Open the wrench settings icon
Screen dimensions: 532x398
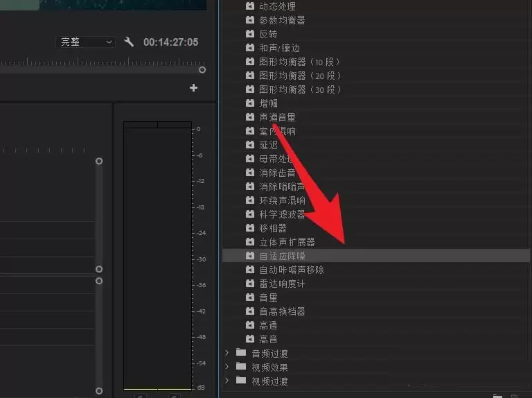[x=129, y=42]
